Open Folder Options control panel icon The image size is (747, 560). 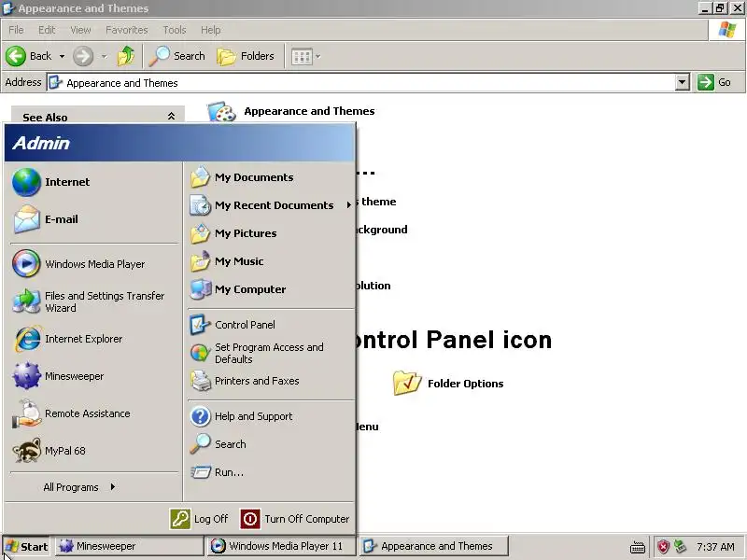click(x=448, y=384)
